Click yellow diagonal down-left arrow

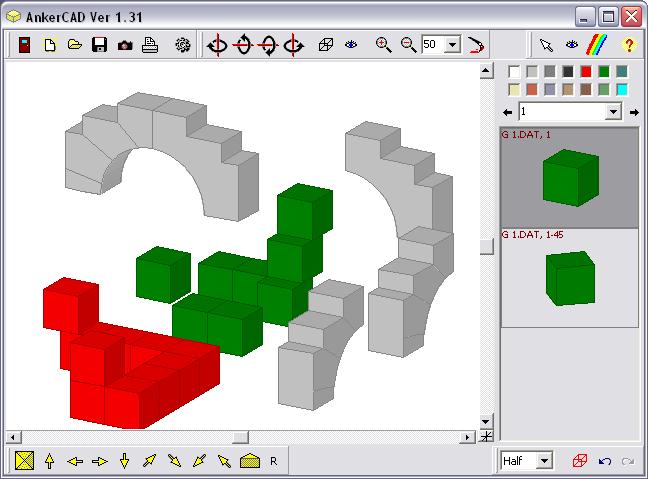(200, 461)
